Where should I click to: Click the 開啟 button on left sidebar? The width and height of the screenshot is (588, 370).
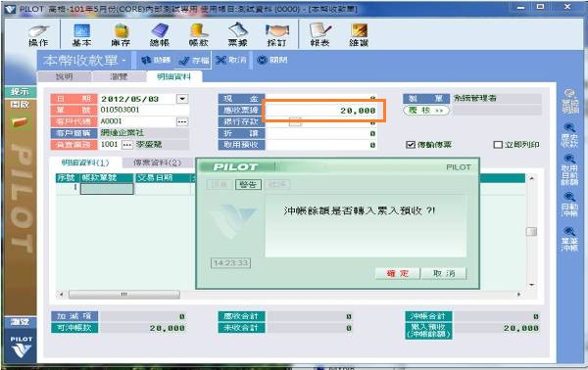(x=21, y=104)
